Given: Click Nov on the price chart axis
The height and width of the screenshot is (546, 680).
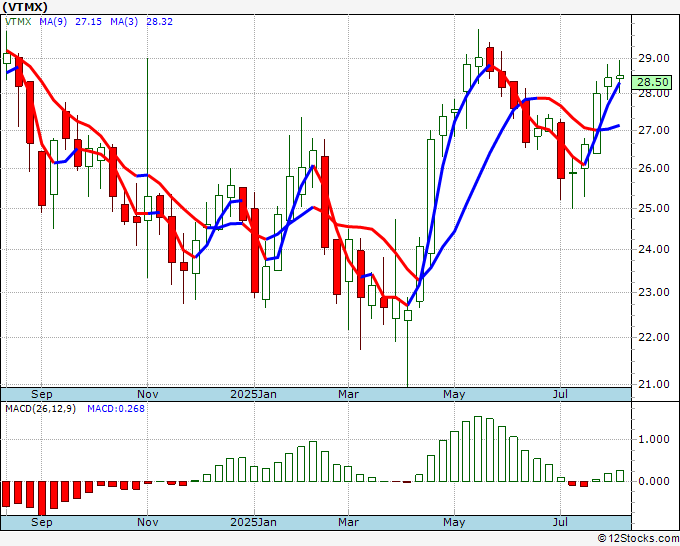Looking at the screenshot, I should [x=147, y=394].
